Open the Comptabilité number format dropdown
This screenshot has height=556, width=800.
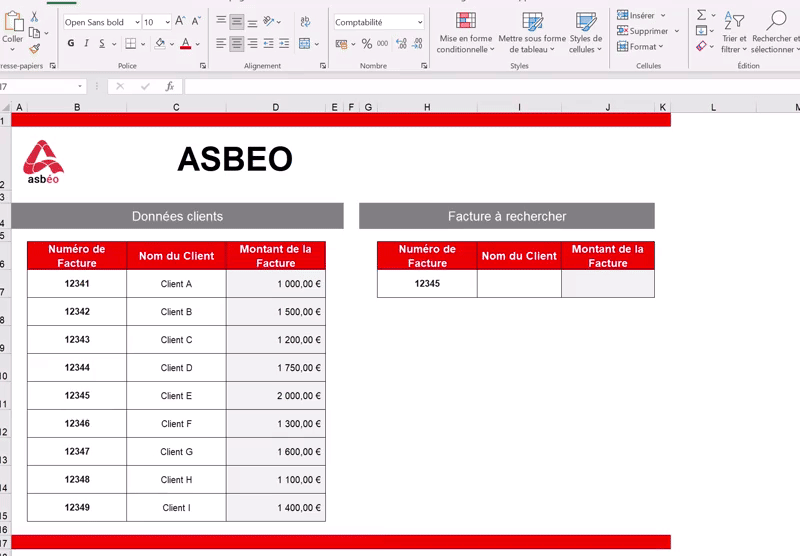click(x=420, y=22)
